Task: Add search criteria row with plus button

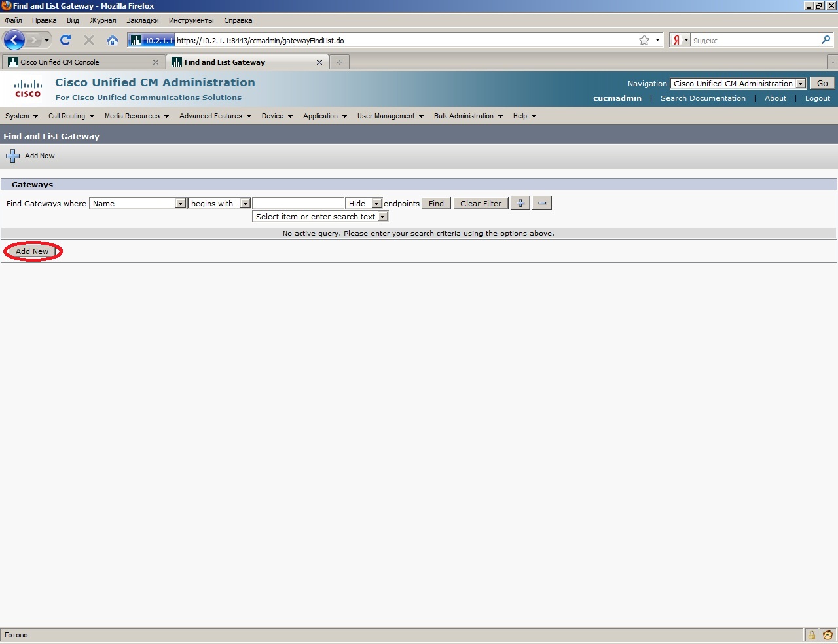Action: [x=520, y=203]
